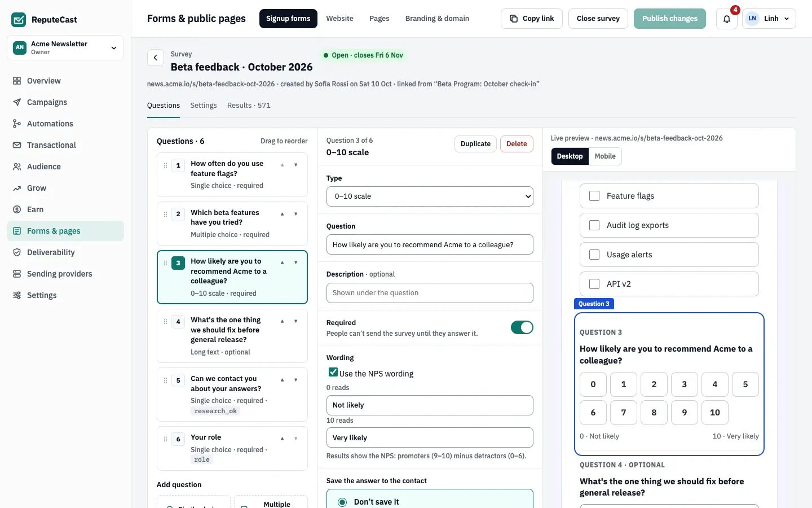The image size is (812, 508).
Task: Open the Type 0–10 scale dropdown
Action: click(430, 196)
